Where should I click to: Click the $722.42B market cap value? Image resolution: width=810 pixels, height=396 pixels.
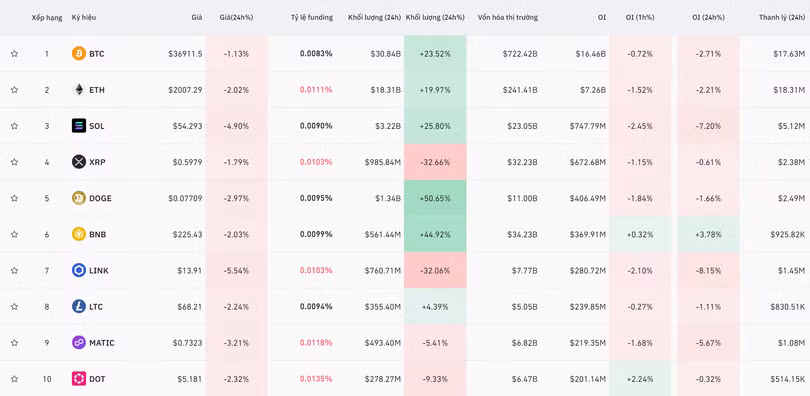click(x=520, y=54)
